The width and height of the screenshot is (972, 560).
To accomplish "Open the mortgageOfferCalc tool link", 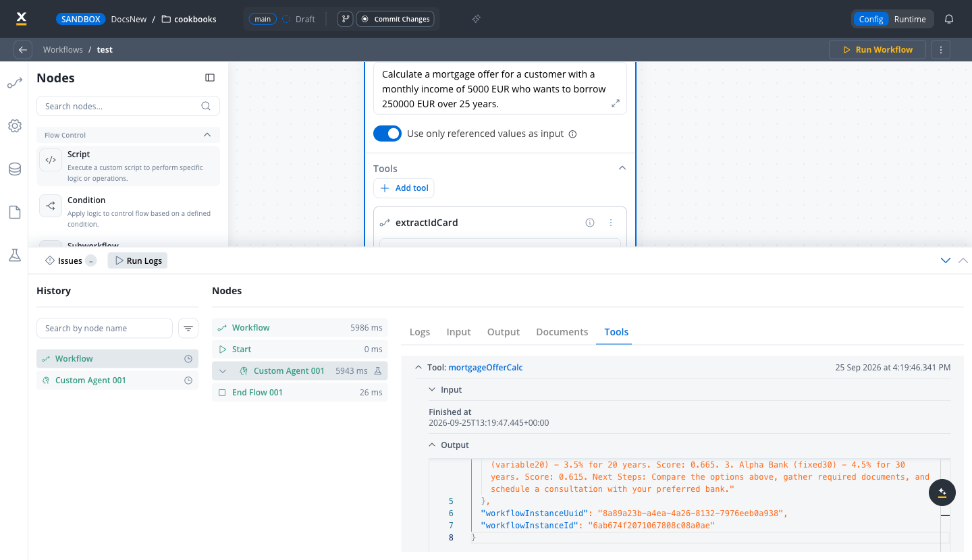I will pyautogui.click(x=485, y=368).
